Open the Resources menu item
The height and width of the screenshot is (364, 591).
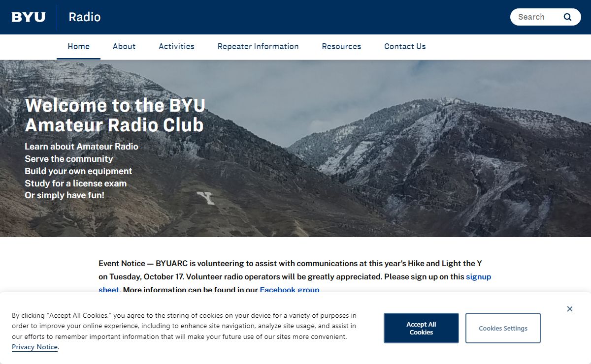click(341, 46)
